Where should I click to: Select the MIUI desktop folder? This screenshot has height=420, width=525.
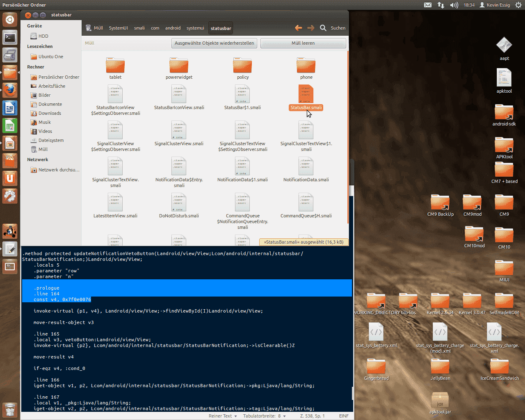pyautogui.click(x=504, y=271)
